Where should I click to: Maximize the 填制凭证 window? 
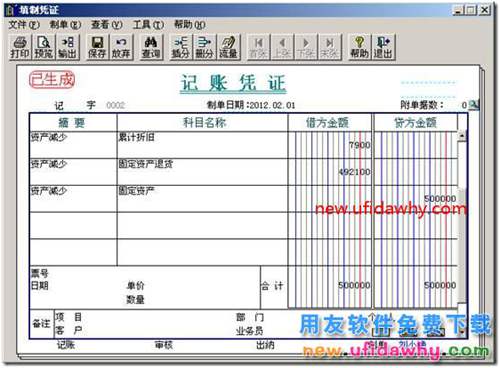coord(471,10)
